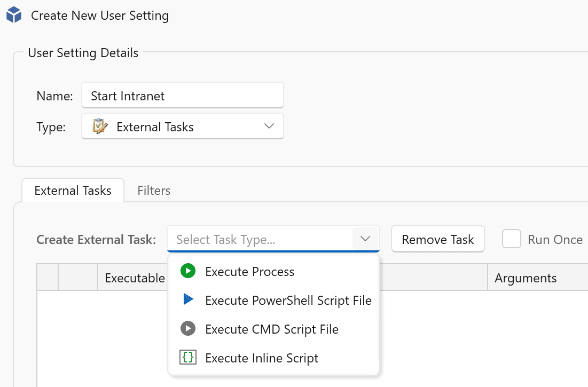Click the blue PowerShell script arrow icon
588x387 pixels.
188,300
